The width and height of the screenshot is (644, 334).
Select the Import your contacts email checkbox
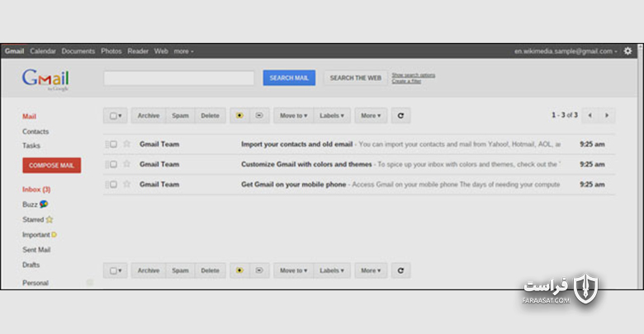pyautogui.click(x=113, y=144)
